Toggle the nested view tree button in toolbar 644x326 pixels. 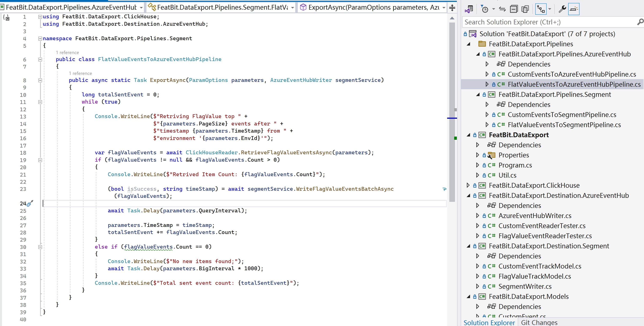(541, 9)
